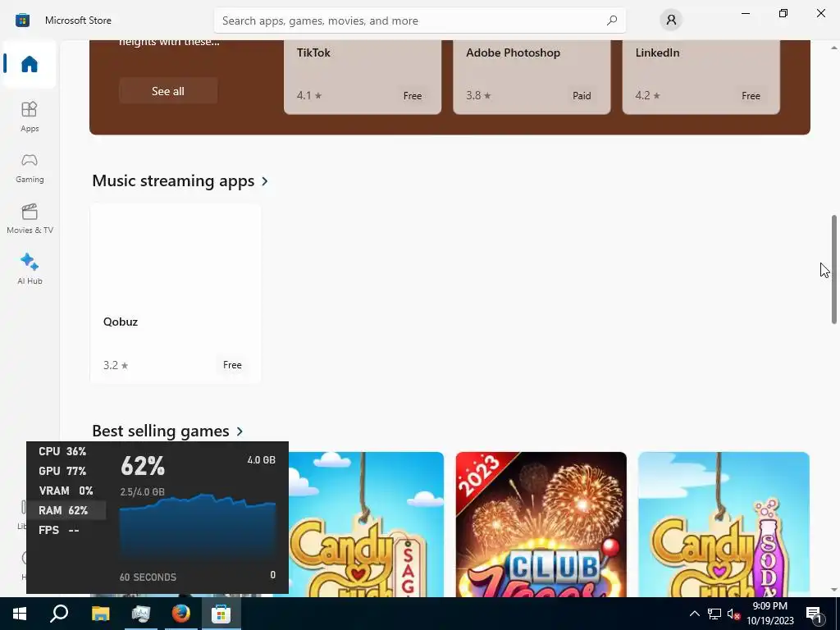Click the vertical scrollbar thumb
The width and height of the screenshot is (840, 630).
pyautogui.click(x=834, y=269)
